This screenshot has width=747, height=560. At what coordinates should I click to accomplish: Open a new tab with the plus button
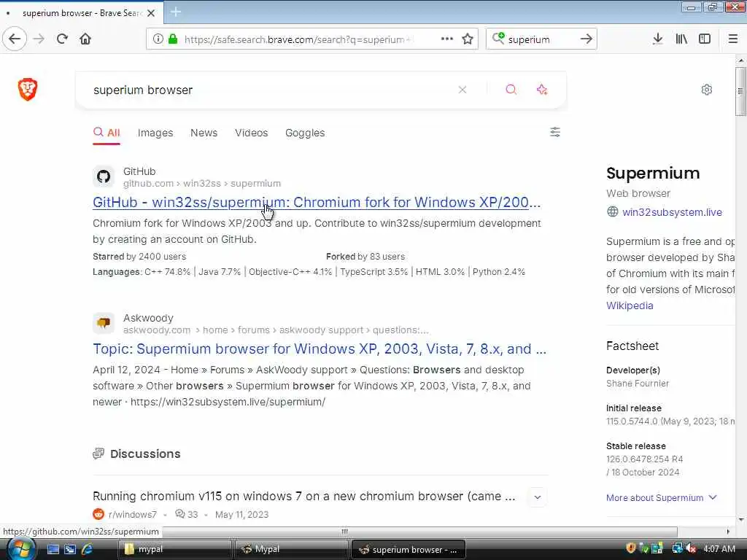176,12
